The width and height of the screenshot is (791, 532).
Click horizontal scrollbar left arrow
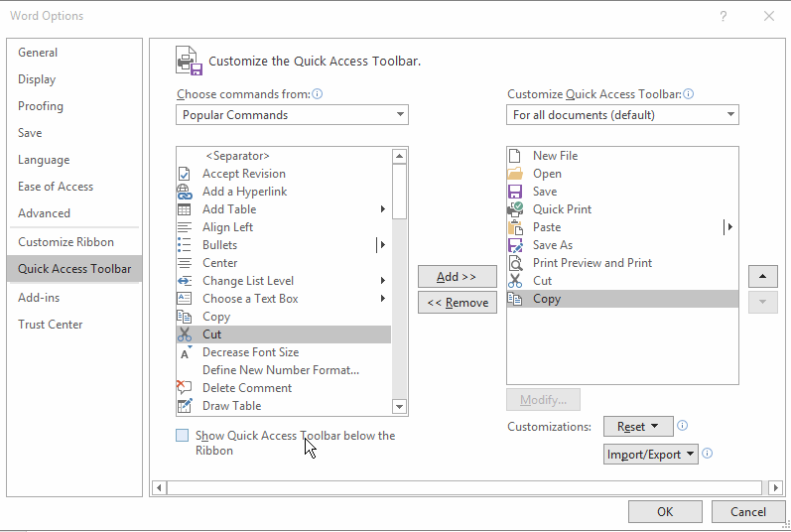click(x=159, y=487)
